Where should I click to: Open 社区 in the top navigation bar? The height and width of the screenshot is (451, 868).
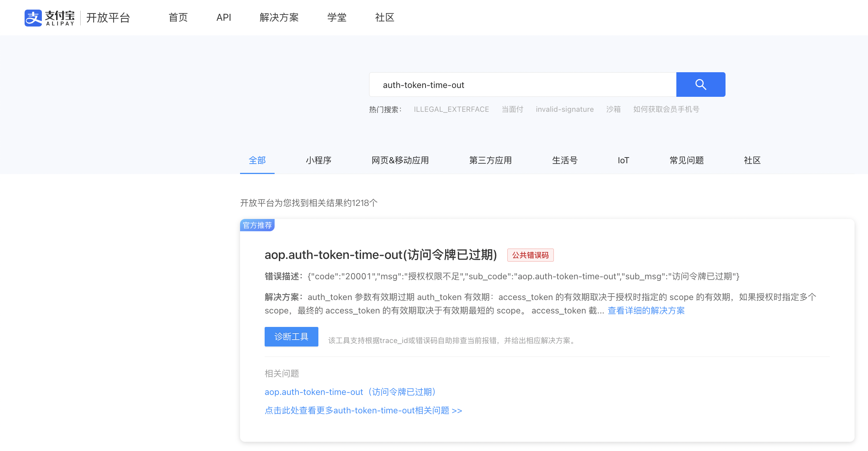[384, 18]
